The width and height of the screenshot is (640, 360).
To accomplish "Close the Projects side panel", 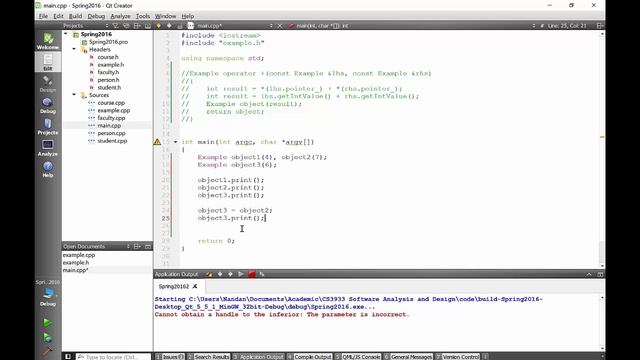I will click(x=148, y=26).
